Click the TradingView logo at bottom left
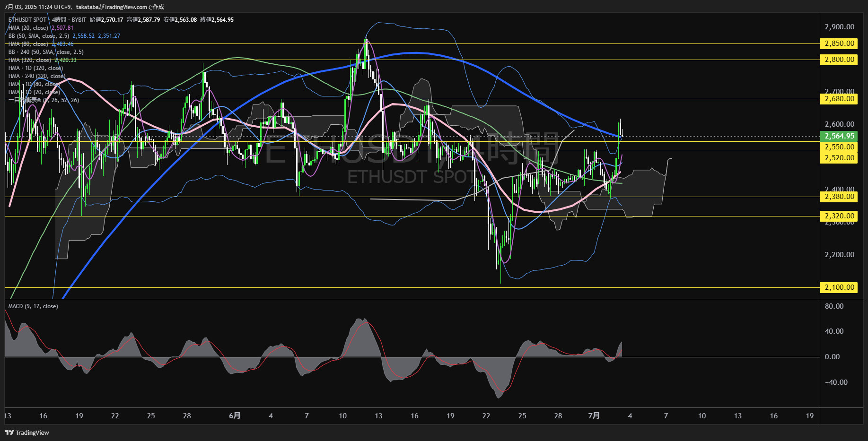Viewport: 868px width, 441px height. click(x=27, y=432)
